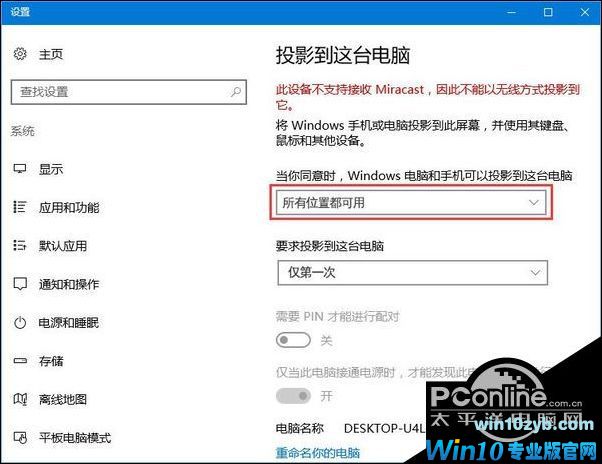
Task: Click the Offline maps icon
Action: click(x=20, y=399)
